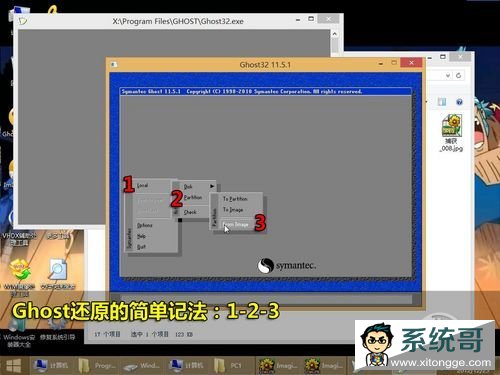Click the Ghost32 11.5.1 title bar icon
This screenshot has height=375, width=500.
114,64
